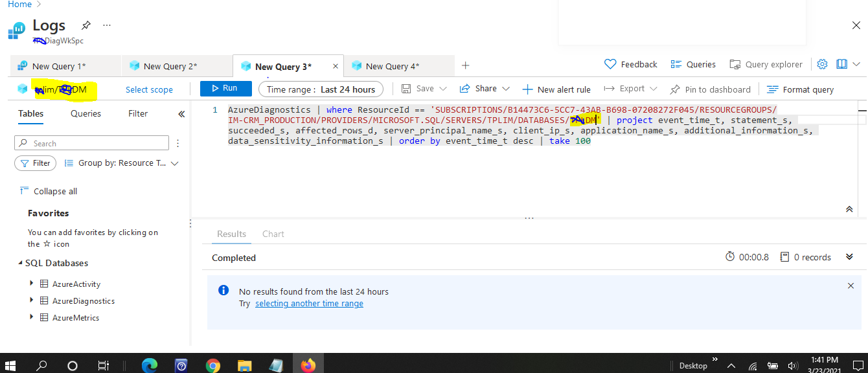The width and height of the screenshot is (868, 373).
Task: Click the 00:00.8 query duration
Action: point(747,257)
